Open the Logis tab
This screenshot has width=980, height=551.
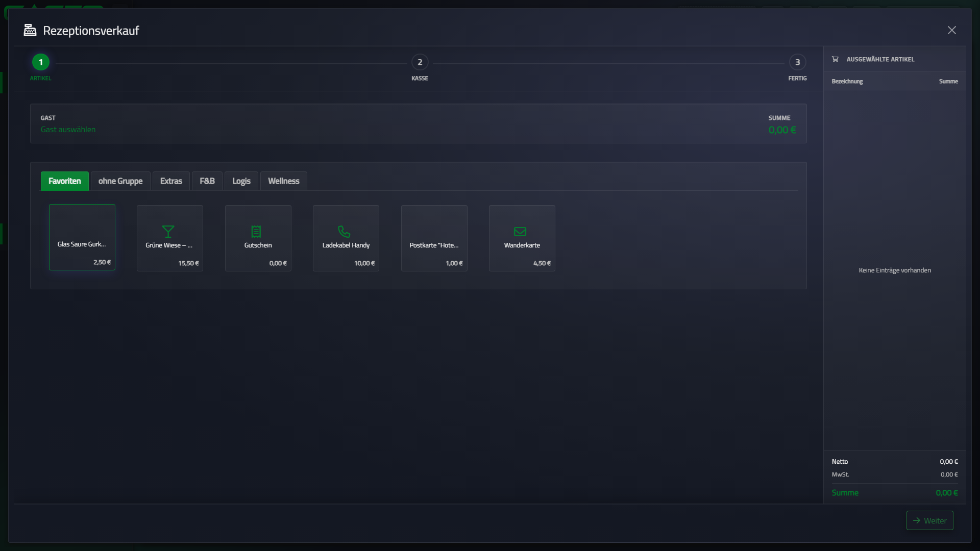click(241, 181)
